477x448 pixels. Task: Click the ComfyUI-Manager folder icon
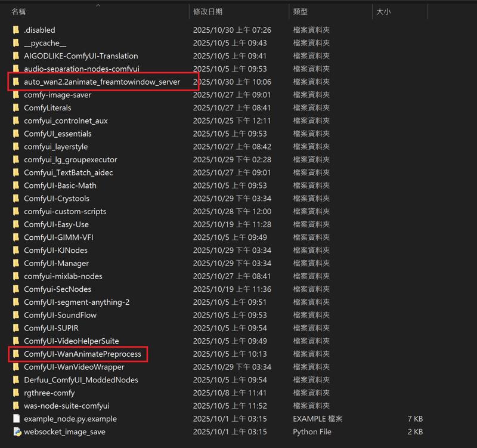click(x=16, y=263)
